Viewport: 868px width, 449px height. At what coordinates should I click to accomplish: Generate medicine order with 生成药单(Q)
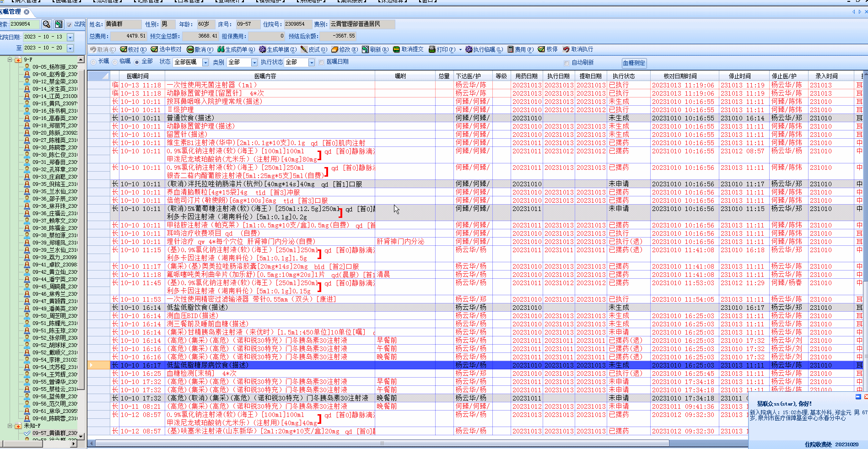236,49
